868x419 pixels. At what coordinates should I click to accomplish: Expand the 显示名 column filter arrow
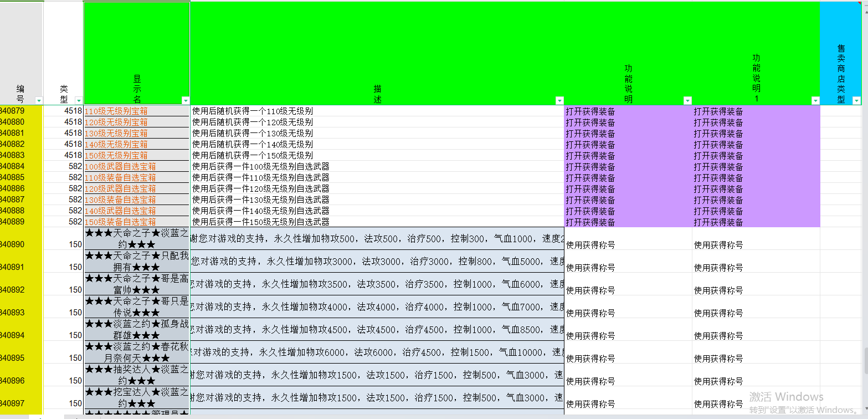186,100
